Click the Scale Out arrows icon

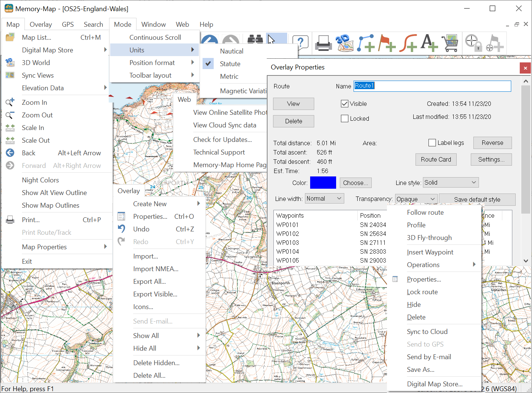point(10,140)
